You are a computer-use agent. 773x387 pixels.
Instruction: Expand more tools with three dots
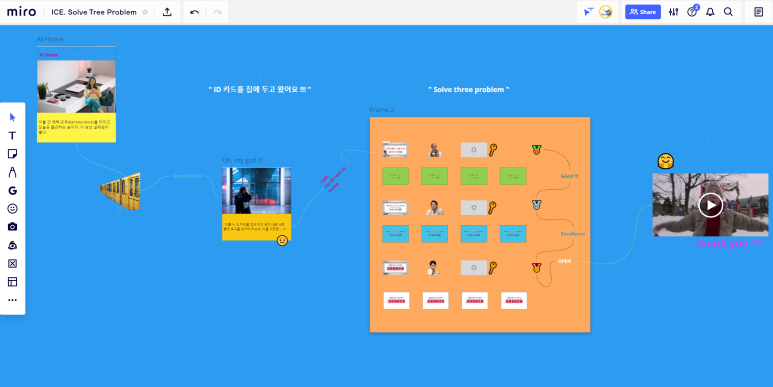12,300
